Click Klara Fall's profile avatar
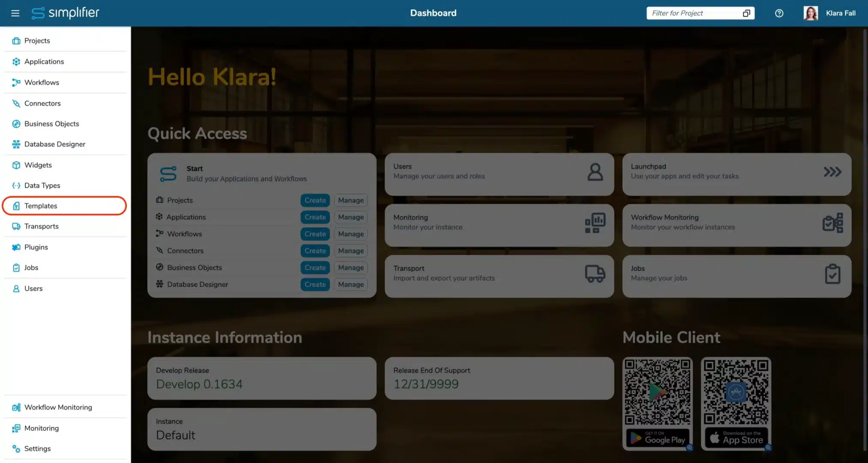Image resolution: width=868 pixels, height=463 pixels. [x=810, y=13]
